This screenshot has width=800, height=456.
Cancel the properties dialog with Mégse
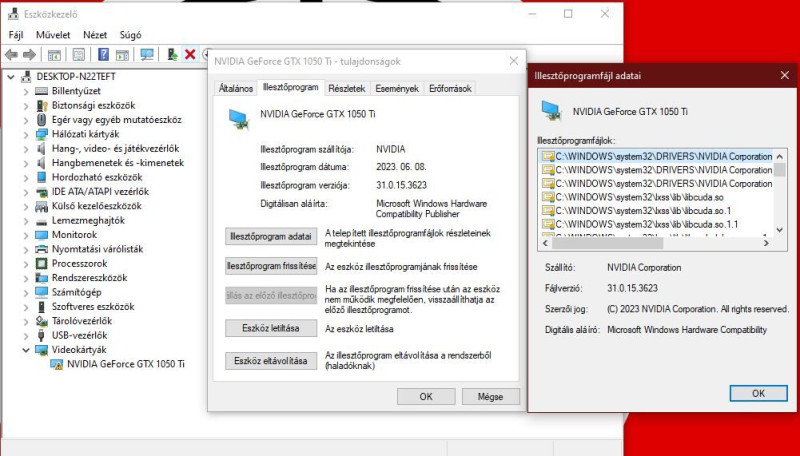click(x=491, y=396)
